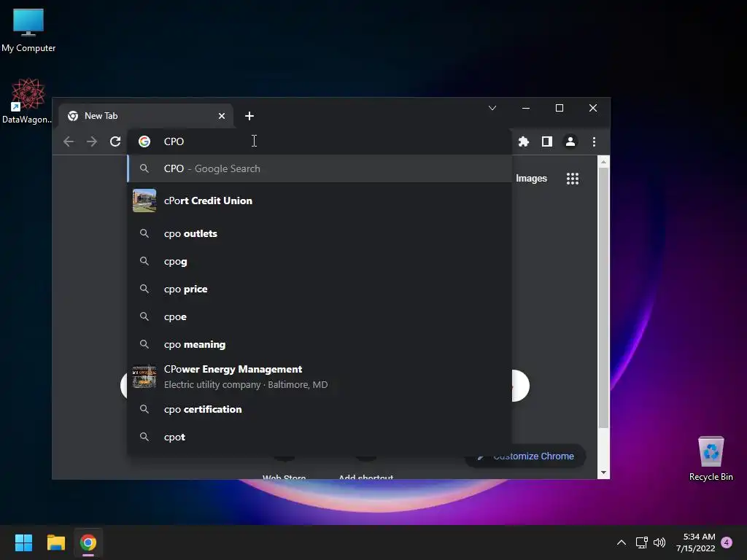
Task: Open the Google apps grid
Action: 572,179
